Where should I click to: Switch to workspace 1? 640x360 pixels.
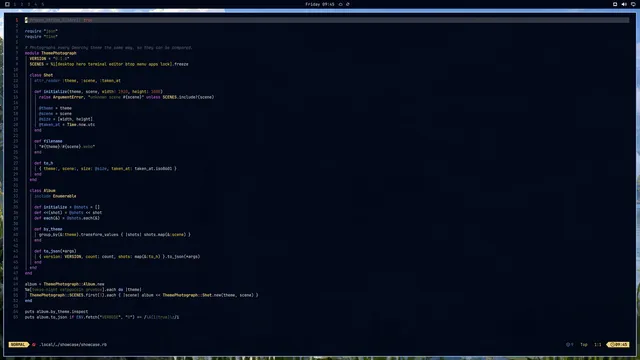coord(15,4)
